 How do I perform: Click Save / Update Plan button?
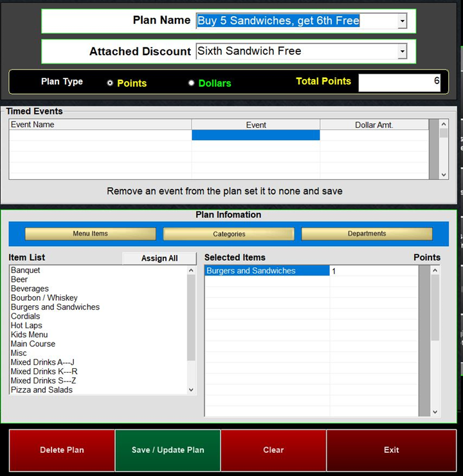coord(168,450)
